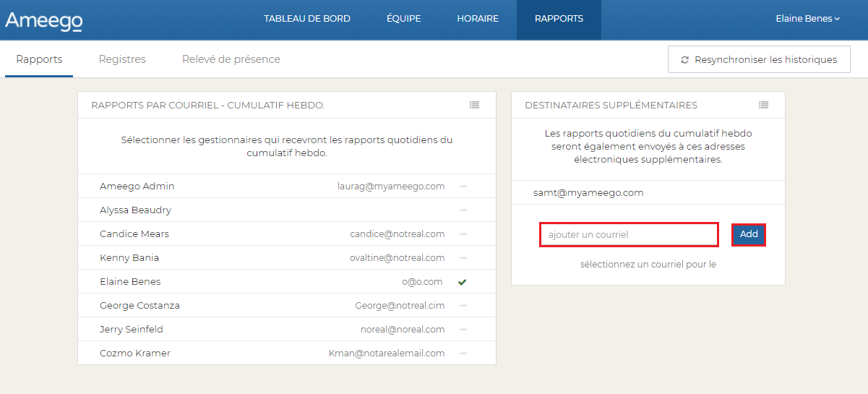Click Resynchroniser les historiques button
Screen dimensions: 868x394
[759, 60]
